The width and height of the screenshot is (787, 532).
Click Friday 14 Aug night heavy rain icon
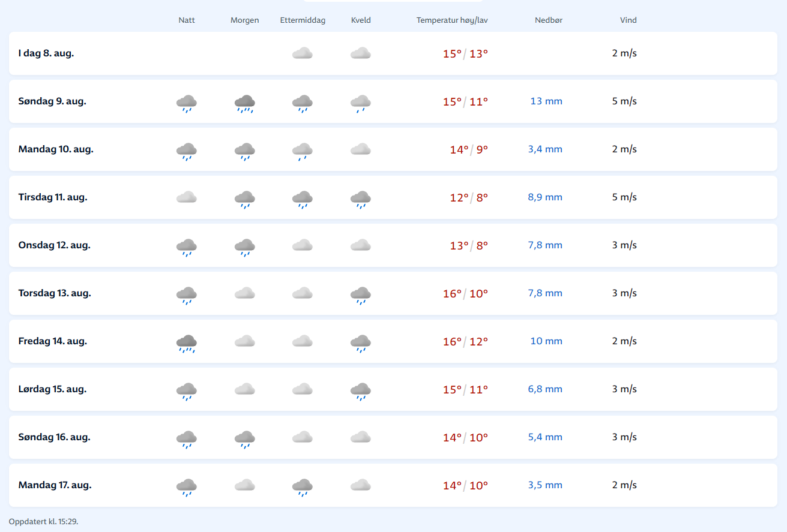(x=187, y=343)
